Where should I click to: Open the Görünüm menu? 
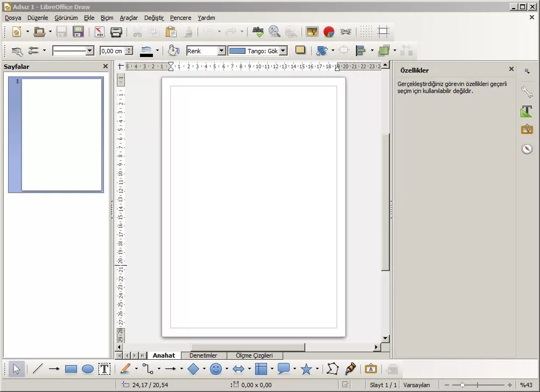click(66, 18)
